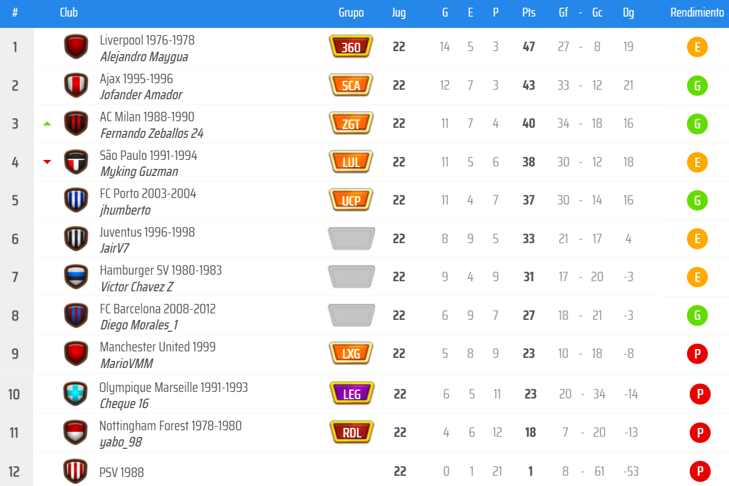Open the RDL group badge

351,432
